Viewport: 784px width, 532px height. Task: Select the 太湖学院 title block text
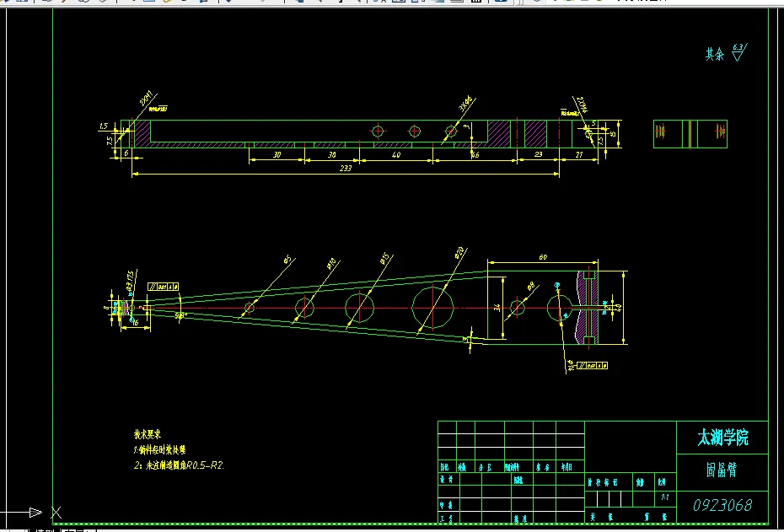[722, 438]
